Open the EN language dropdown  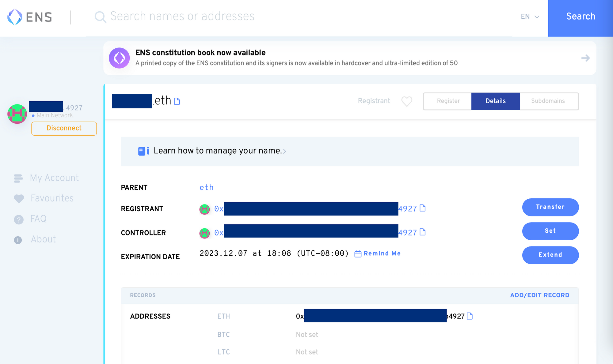click(530, 17)
